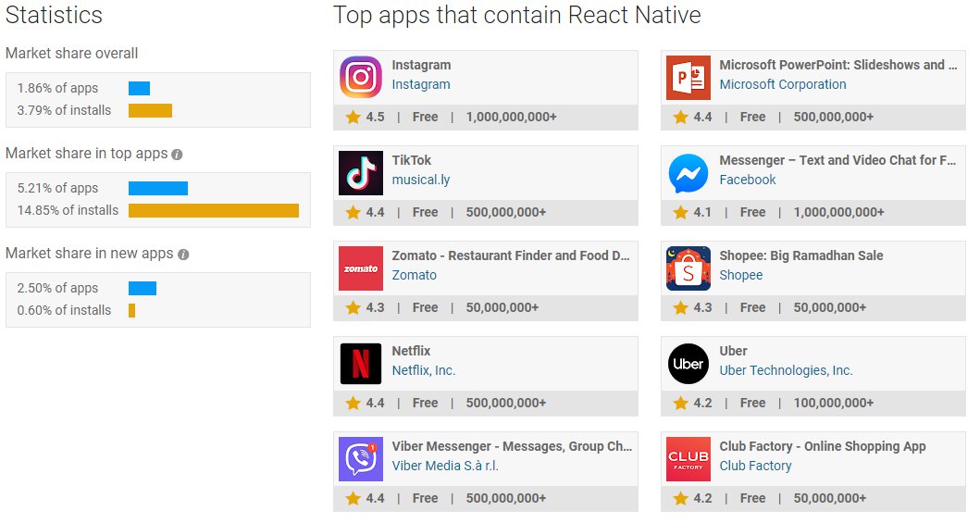Click the '1.86% of apps' text
980x523 pixels.
point(57,89)
